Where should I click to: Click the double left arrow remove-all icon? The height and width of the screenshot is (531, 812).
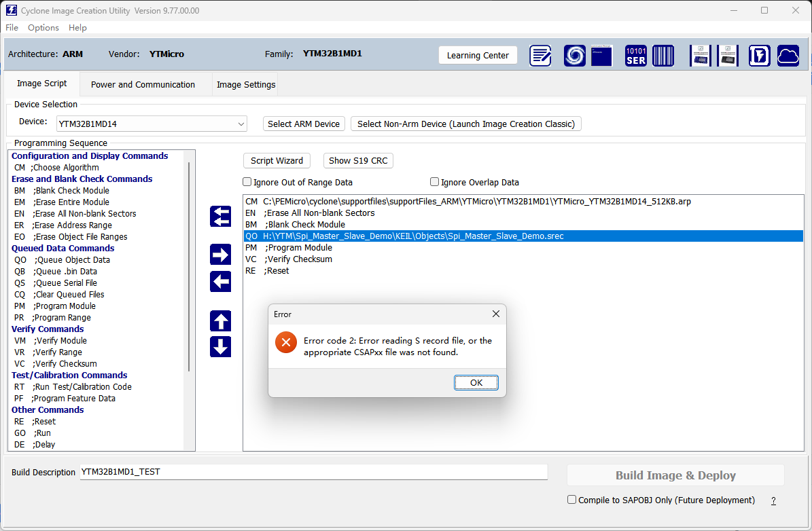[x=221, y=217]
